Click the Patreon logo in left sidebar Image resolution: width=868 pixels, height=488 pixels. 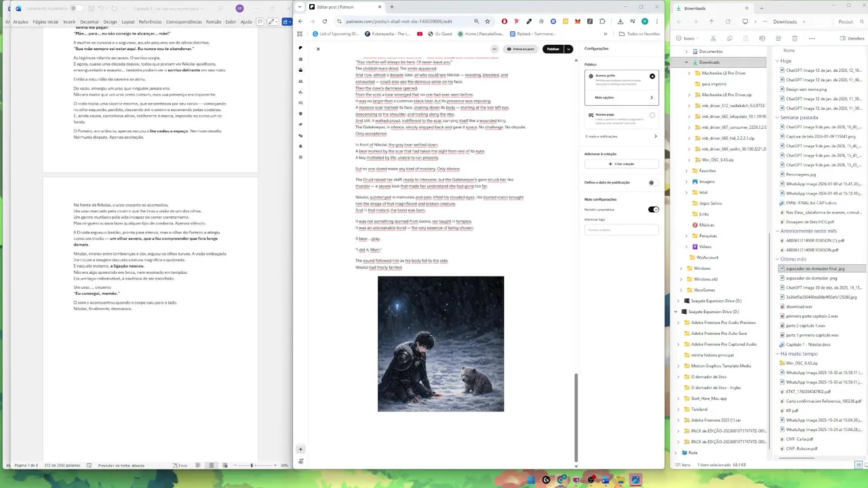[x=300, y=48]
